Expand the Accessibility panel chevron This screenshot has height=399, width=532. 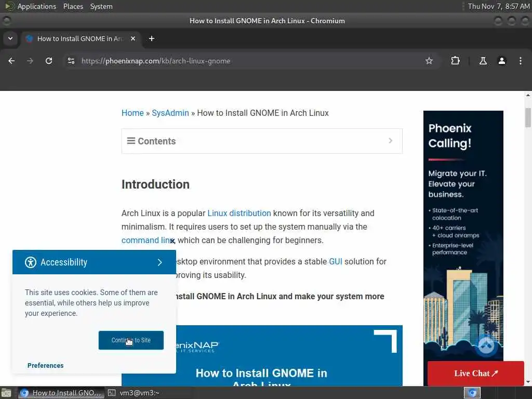click(160, 262)
